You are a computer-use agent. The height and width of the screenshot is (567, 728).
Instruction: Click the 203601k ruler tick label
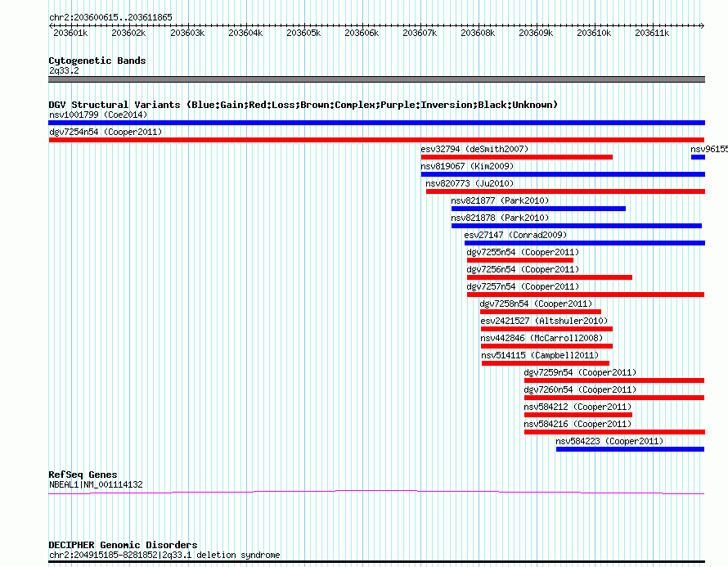pyautogui.click(x=70, y=33)
